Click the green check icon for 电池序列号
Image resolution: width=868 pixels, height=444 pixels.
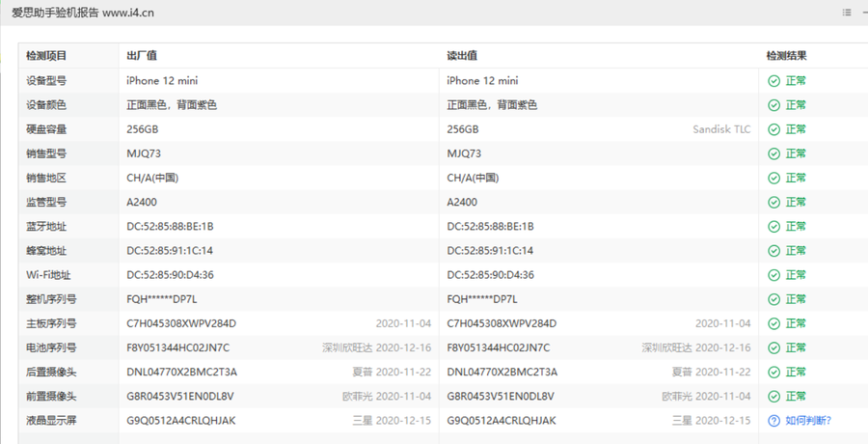(773, 348)
